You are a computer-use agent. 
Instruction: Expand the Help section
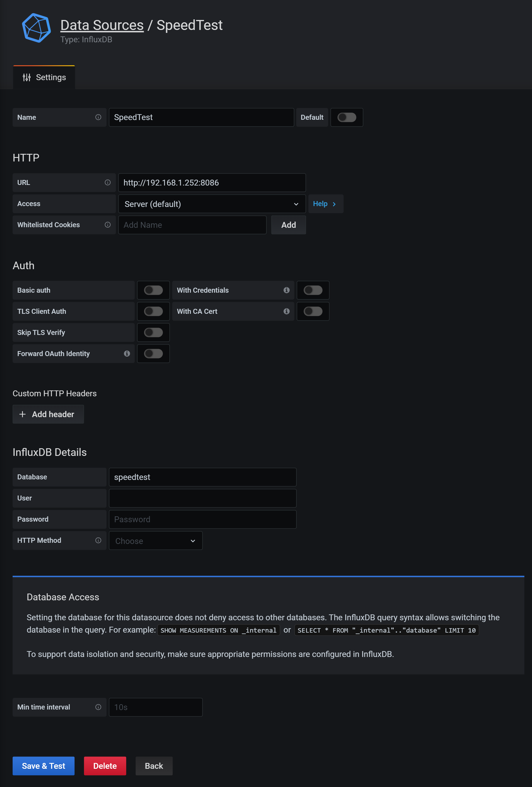click(325, 204)
